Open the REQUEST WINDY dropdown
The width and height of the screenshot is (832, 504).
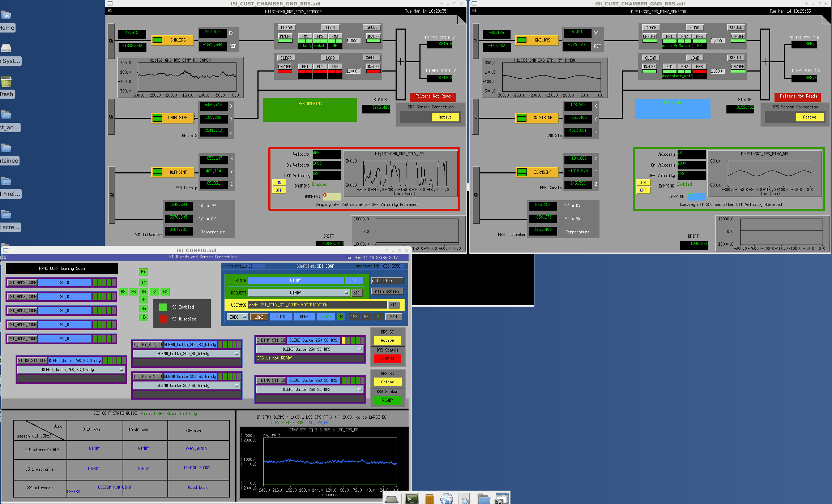click(299, 293)
